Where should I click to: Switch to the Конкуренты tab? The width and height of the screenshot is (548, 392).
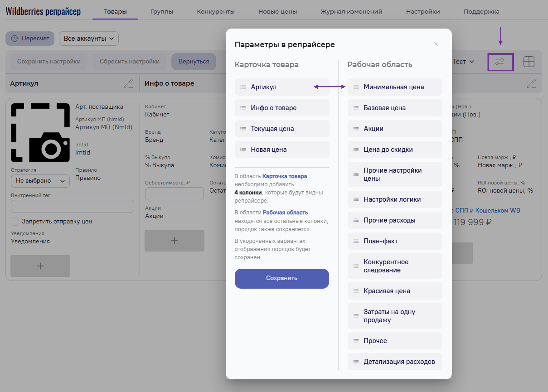(216, 12)
